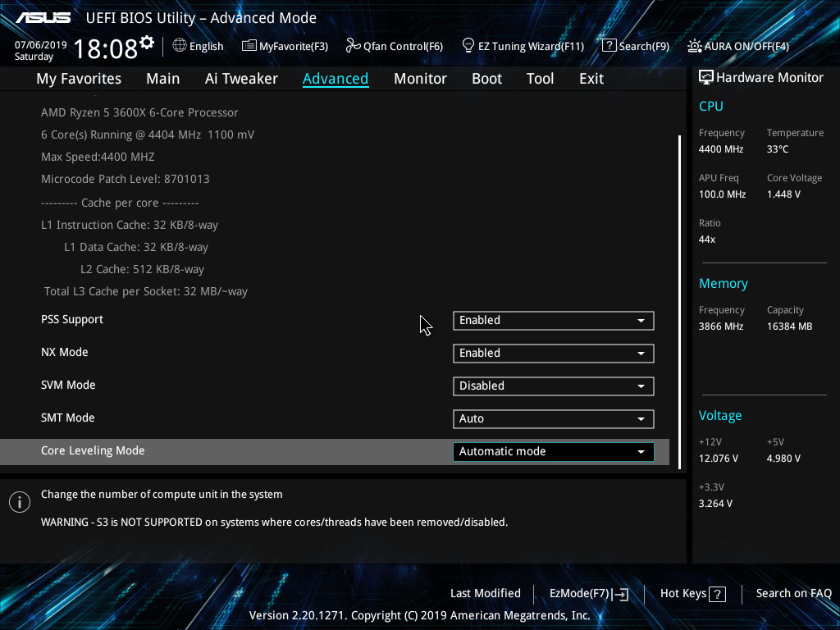840x630 pixels.
Task: Click the Search question mark icon
Action: 609,46
